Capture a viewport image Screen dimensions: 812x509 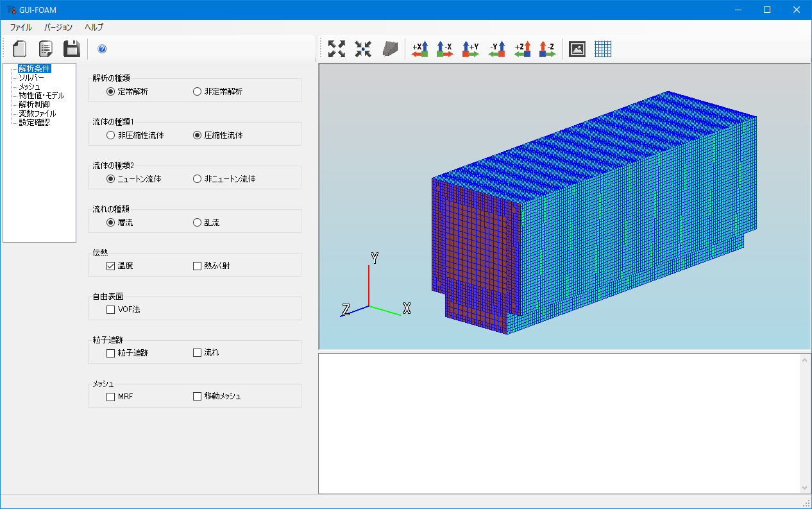(577, 49)
